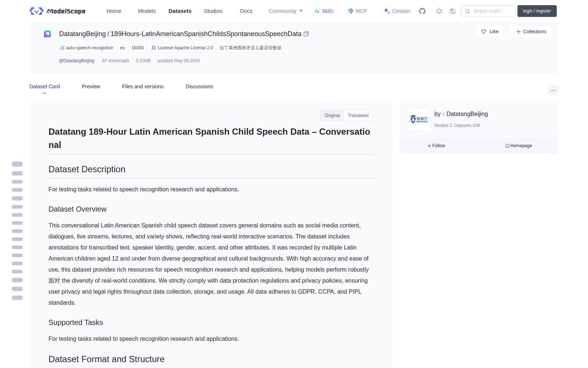Copy dataset name via copy icon
Image resolution: width=588 pixels, height=368 pixels.
pos(306,34)
